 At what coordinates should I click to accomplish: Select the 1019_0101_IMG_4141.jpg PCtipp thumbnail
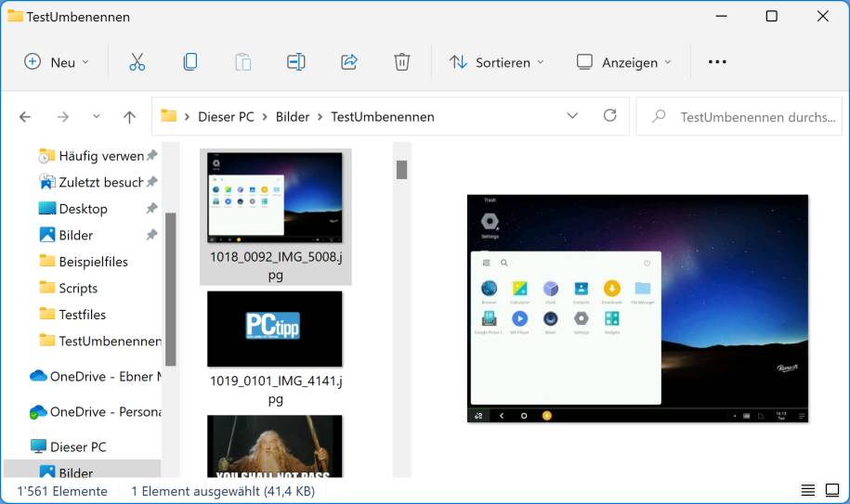[275, 329]
